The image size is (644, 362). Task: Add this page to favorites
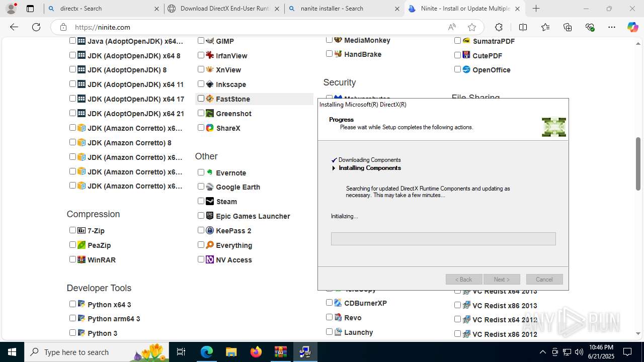click(x=472, y=27)
